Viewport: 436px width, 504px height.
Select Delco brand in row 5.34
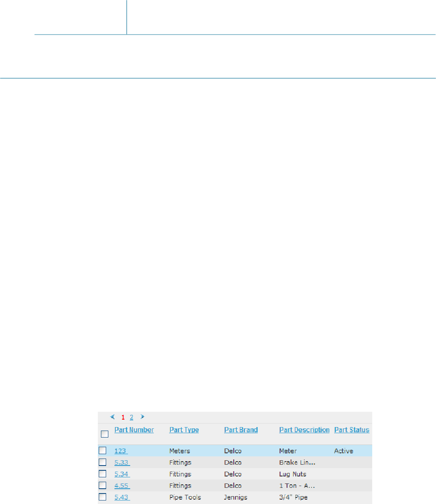point(232,474)
